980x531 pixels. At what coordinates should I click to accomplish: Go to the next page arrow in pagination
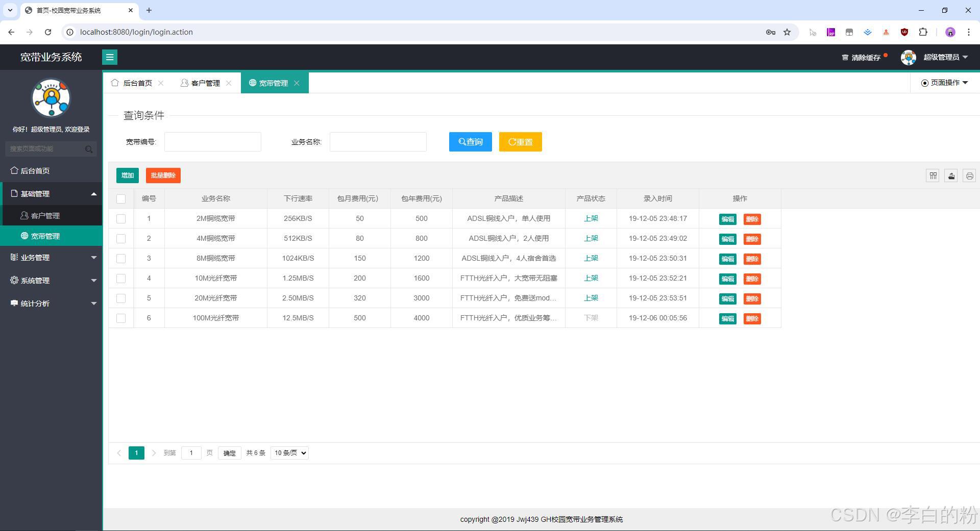coord(154,453)
